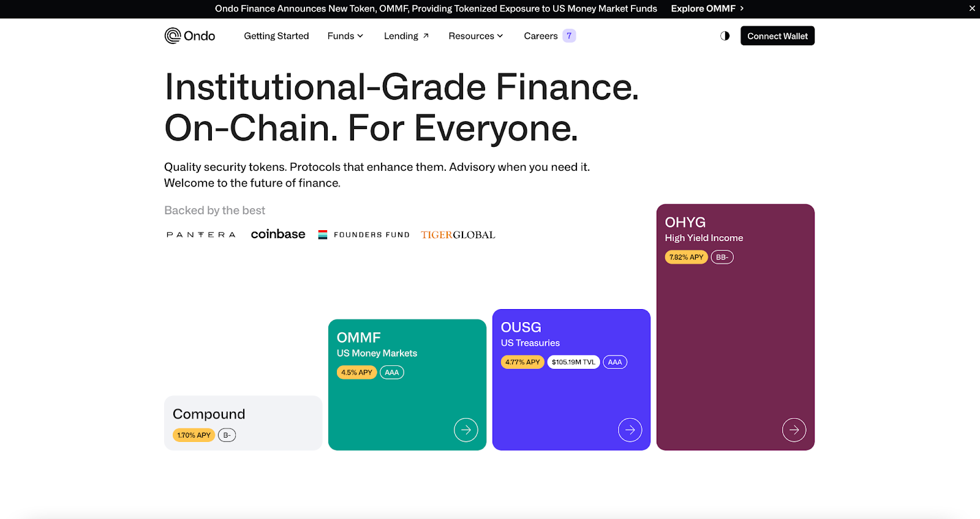Select the Compound card
The width and height of the screenshot is (980, 519).
click(x=243, y=423)
